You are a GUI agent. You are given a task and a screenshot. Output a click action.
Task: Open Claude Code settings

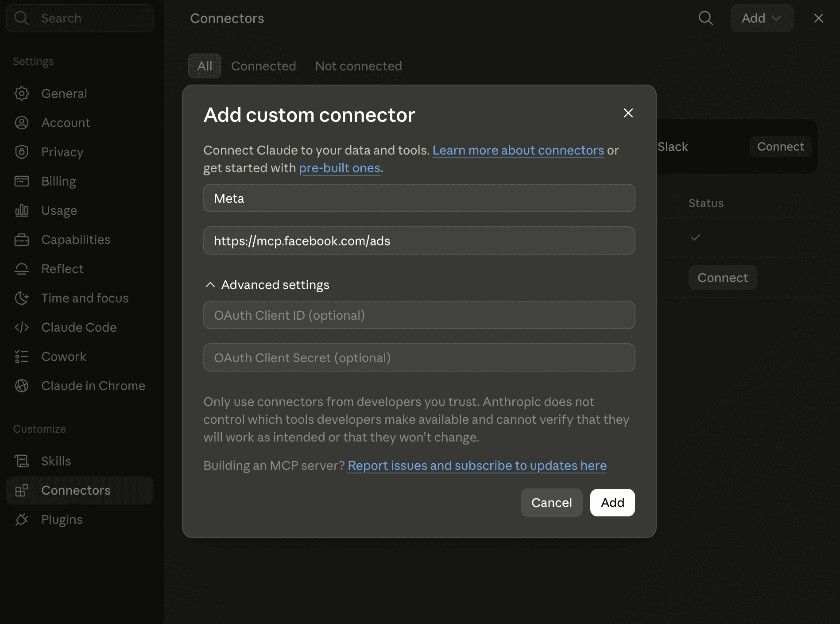[80, 327]
